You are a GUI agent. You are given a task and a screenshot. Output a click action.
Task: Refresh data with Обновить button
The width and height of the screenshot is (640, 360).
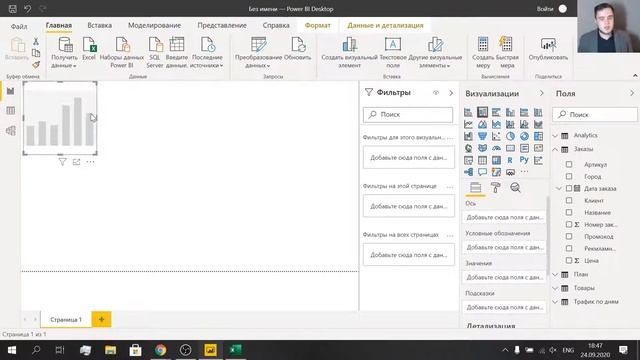(298, 49)
